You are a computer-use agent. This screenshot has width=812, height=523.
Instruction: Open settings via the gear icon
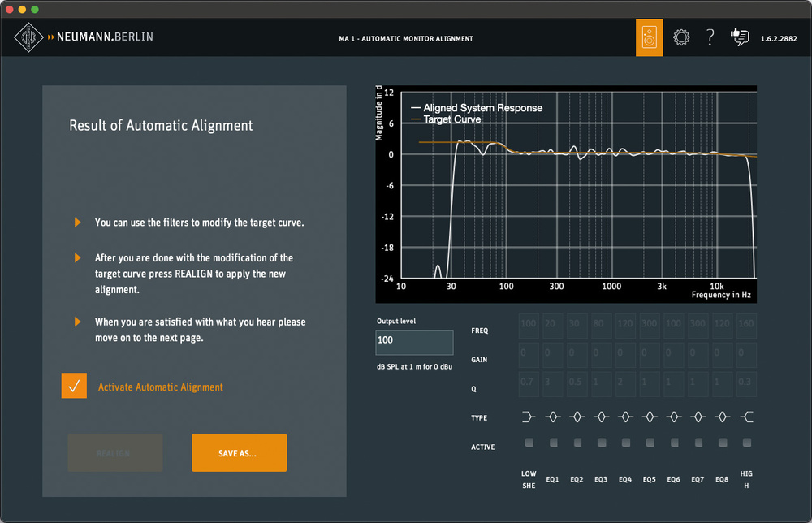click(681, 37)
